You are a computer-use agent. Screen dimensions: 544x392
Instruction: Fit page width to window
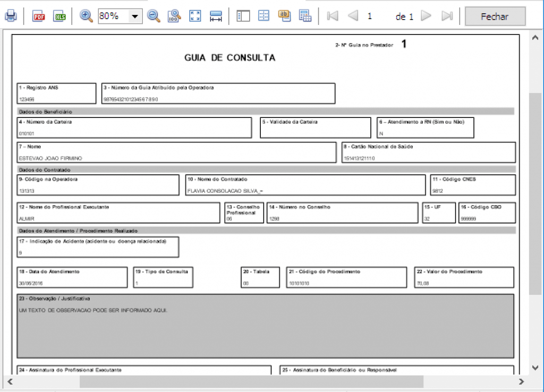[x=216, y=16]
